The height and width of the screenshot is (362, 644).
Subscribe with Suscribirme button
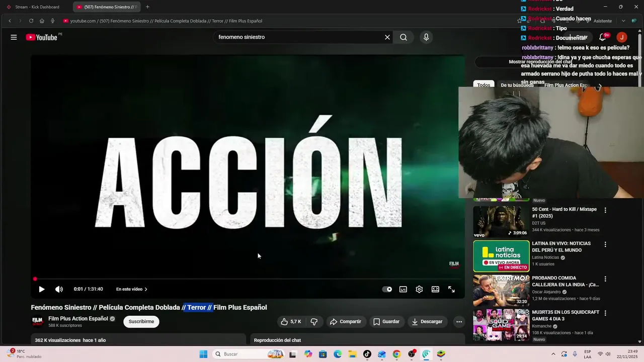141,322
